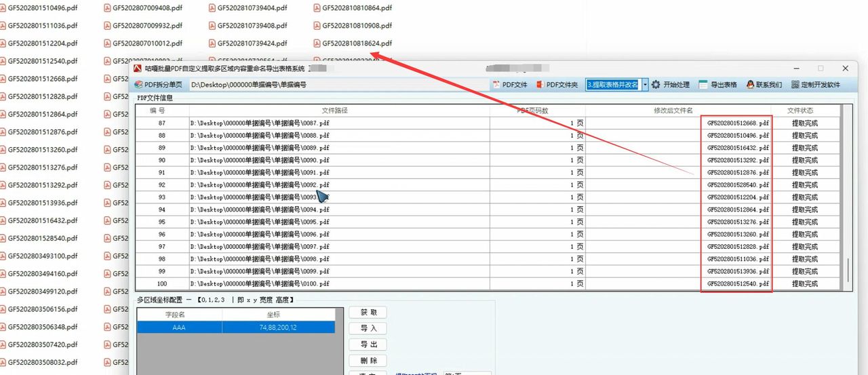868x375 pixels.
Task: Click PDF icon of GF5202810739408.pdf in Explorer
Action: (212, 26)
